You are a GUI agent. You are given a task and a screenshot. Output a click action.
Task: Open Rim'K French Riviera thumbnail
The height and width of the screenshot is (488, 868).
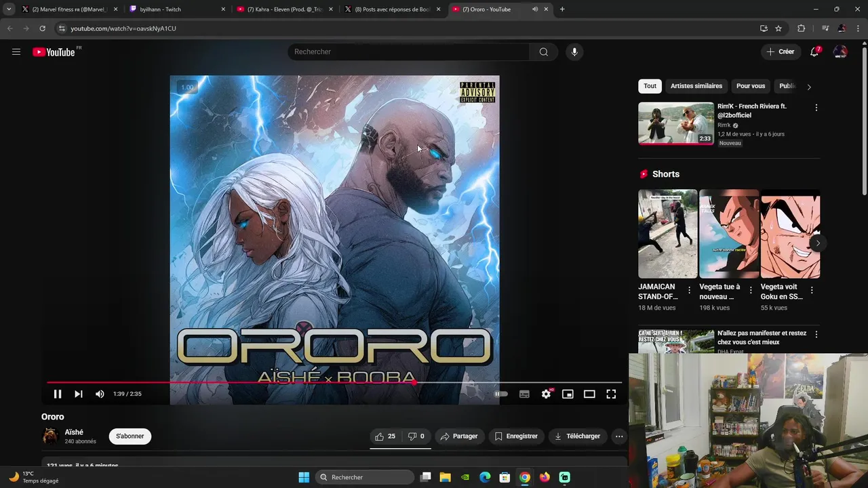click(x=676, y=123)
